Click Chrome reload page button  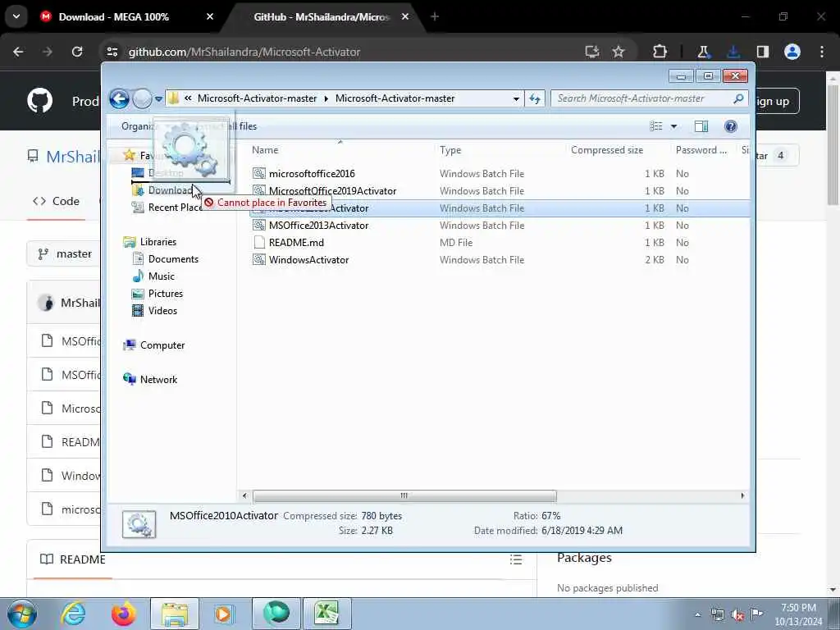click(x=77, y=52)
